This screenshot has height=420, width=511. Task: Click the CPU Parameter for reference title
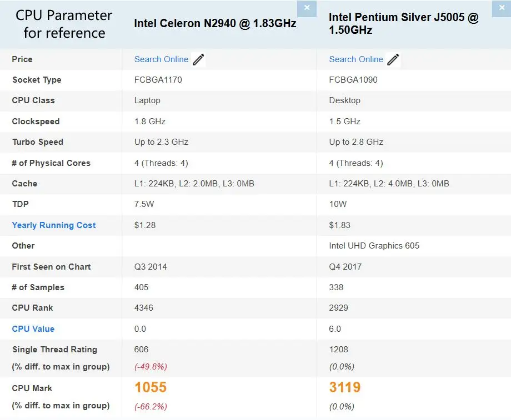coord(64,24)
